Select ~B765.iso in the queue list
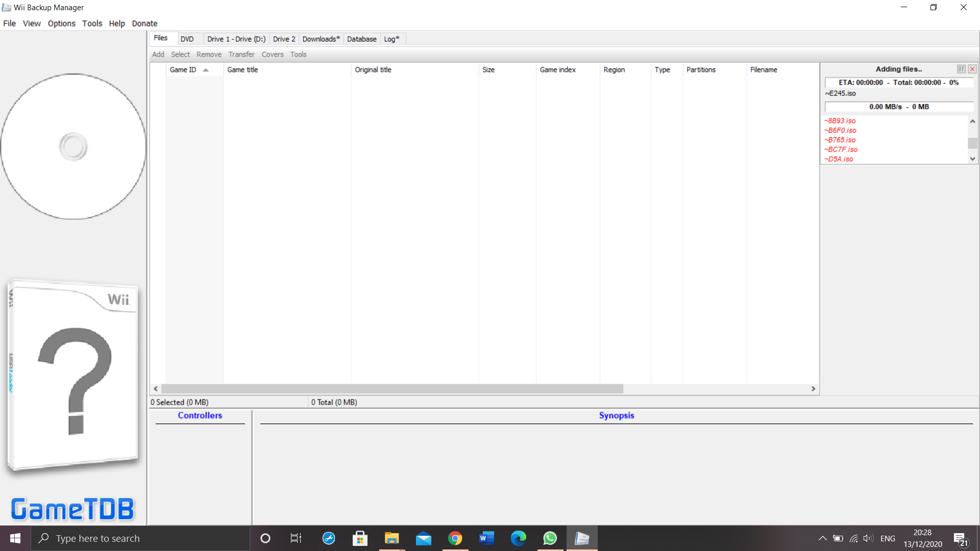 point(840,140)
